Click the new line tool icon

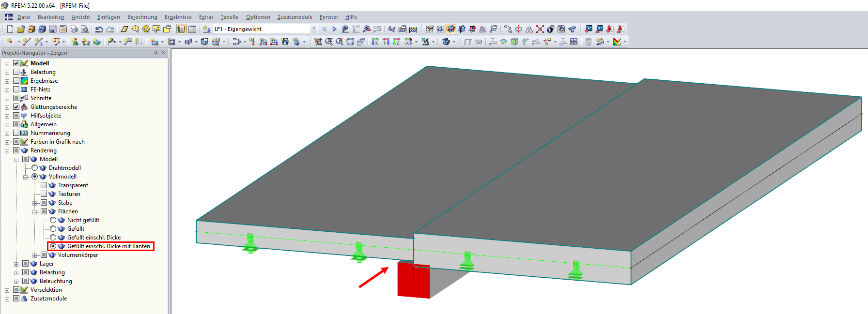(x=27, y=42)
